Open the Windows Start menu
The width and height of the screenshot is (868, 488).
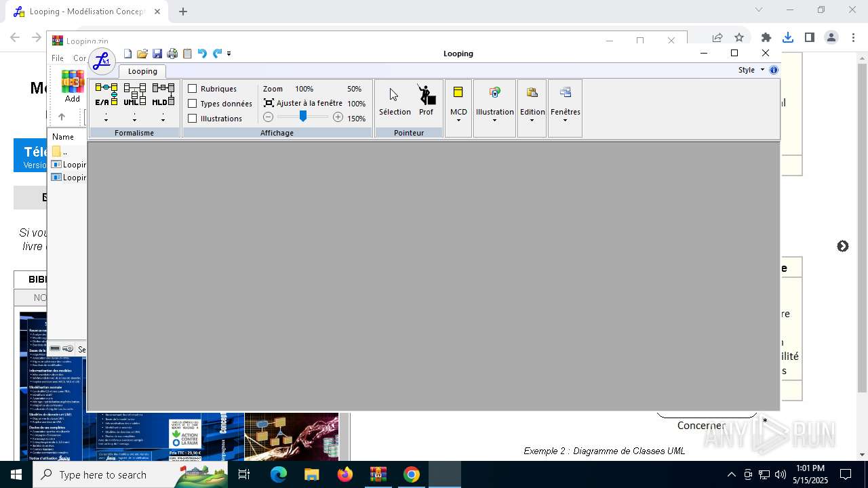(x=16, y=474)
